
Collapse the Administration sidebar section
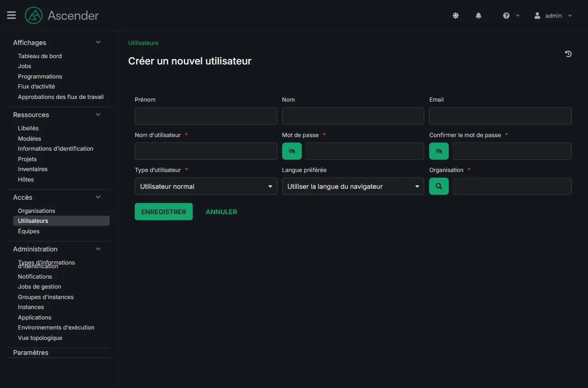[98, 249]
